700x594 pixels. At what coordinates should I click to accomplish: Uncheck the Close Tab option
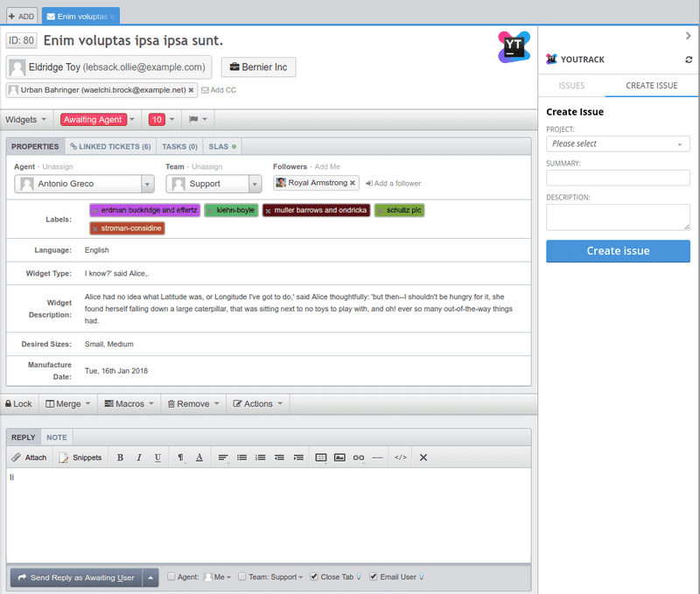(313, 577)
